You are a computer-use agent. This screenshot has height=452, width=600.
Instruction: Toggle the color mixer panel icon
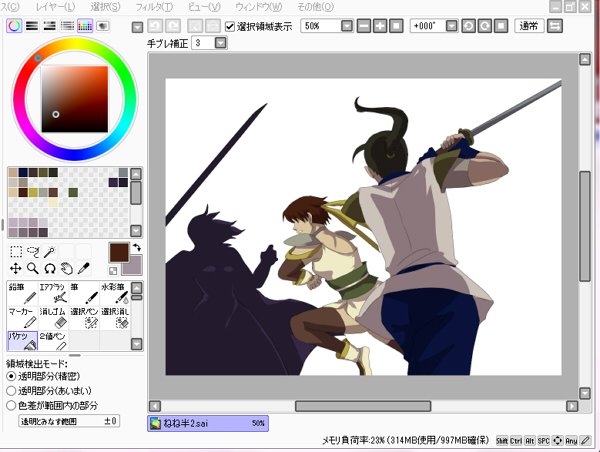67,26
